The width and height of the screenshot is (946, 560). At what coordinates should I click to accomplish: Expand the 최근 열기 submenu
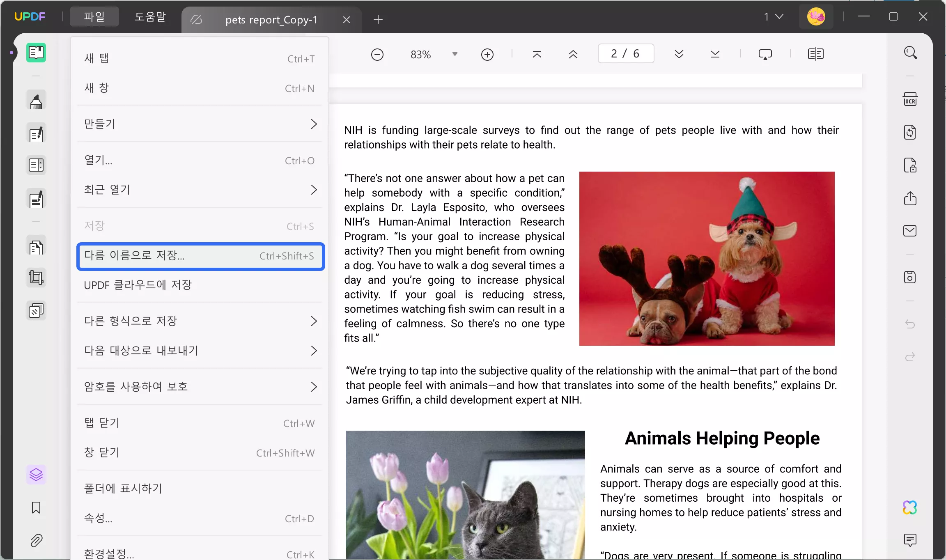pyautogui.click(x=200, y=190)
